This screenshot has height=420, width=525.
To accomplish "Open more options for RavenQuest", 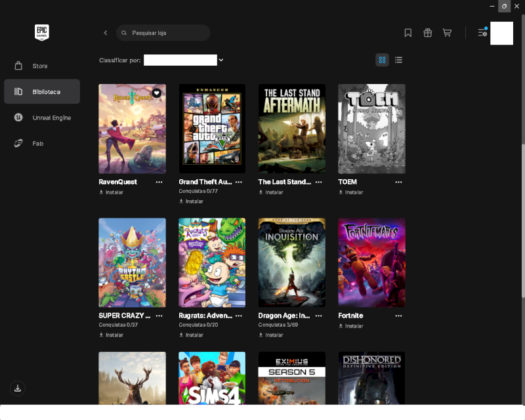I will [159, 182].
